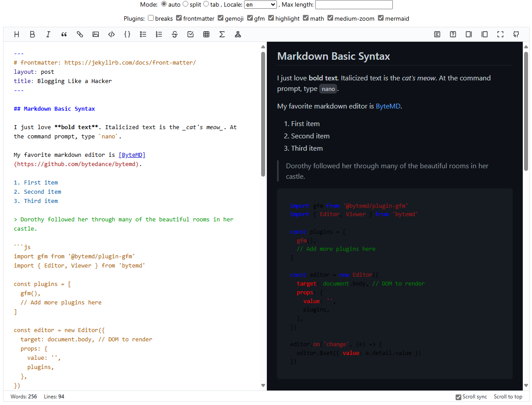
Task: Click the [ByteMD] link text in editor
Action: click(132, 155)
